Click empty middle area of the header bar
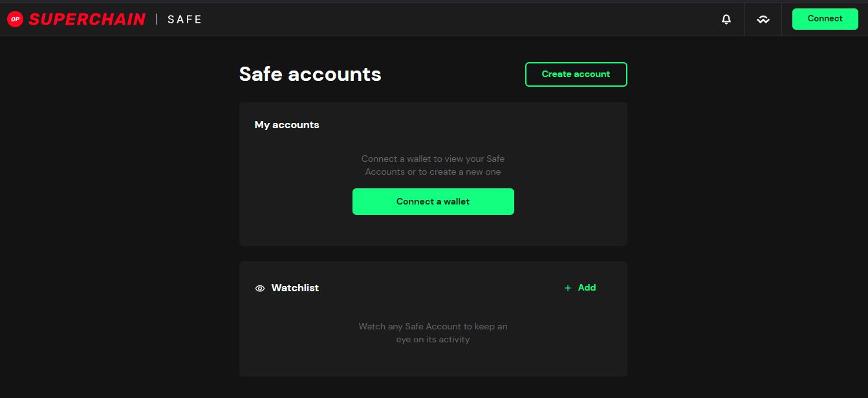This screenshot has height=398, width=868. click(453, 19)
